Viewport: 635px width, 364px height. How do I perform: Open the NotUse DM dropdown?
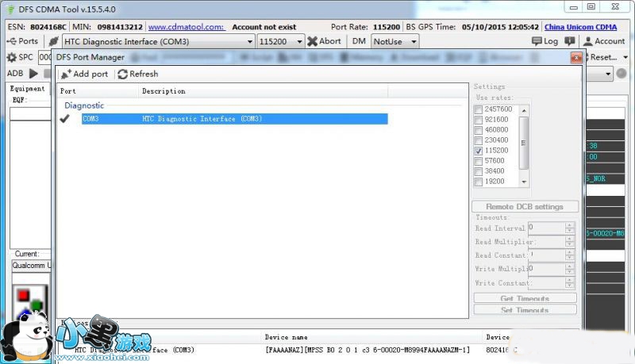(414, 42)
